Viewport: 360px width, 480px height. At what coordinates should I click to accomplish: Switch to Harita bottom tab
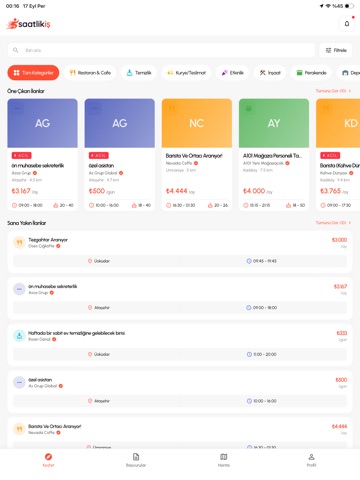224,460
